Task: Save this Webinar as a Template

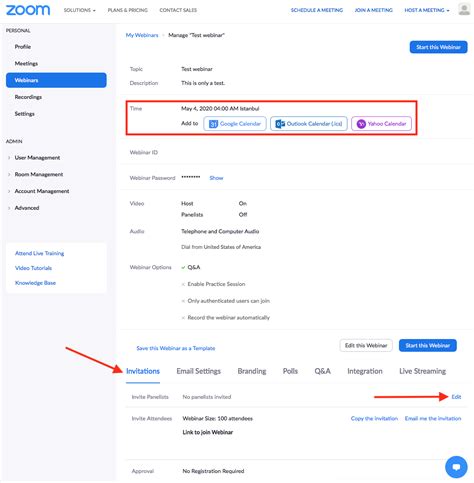Action: pos(176,348)
